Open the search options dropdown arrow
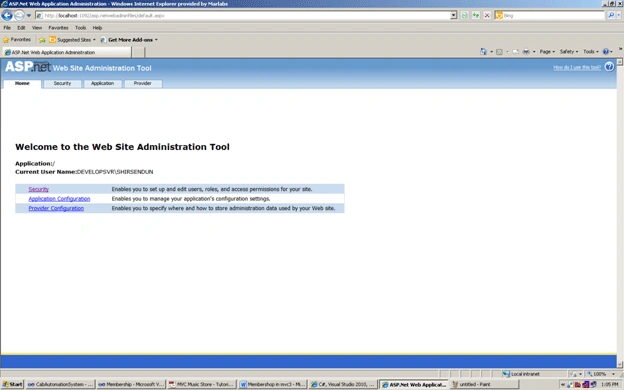Viewport: 624px width, 390px height. [x=619, y=16]
